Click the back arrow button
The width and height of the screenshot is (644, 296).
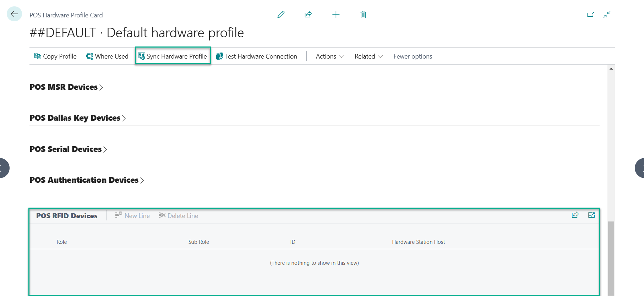click(x=14, y=14)
